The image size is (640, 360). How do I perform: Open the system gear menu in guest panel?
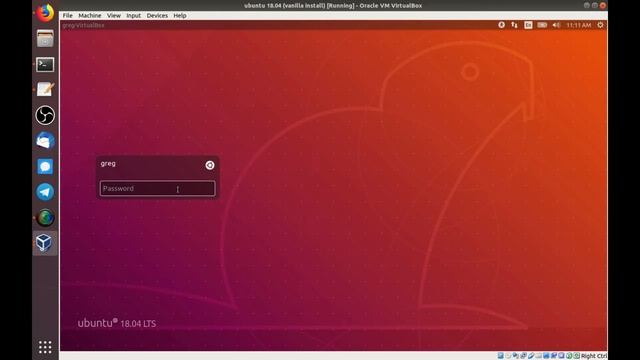tap(600, 25)
